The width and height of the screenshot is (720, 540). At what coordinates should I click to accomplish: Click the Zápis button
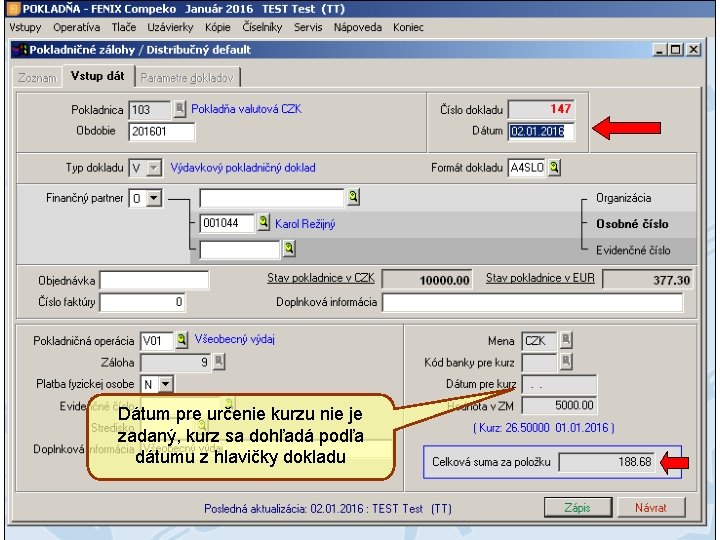coord(578,507)
